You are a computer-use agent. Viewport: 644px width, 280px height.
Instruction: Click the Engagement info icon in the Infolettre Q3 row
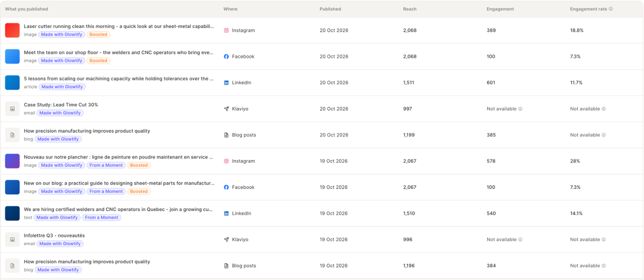521,240
